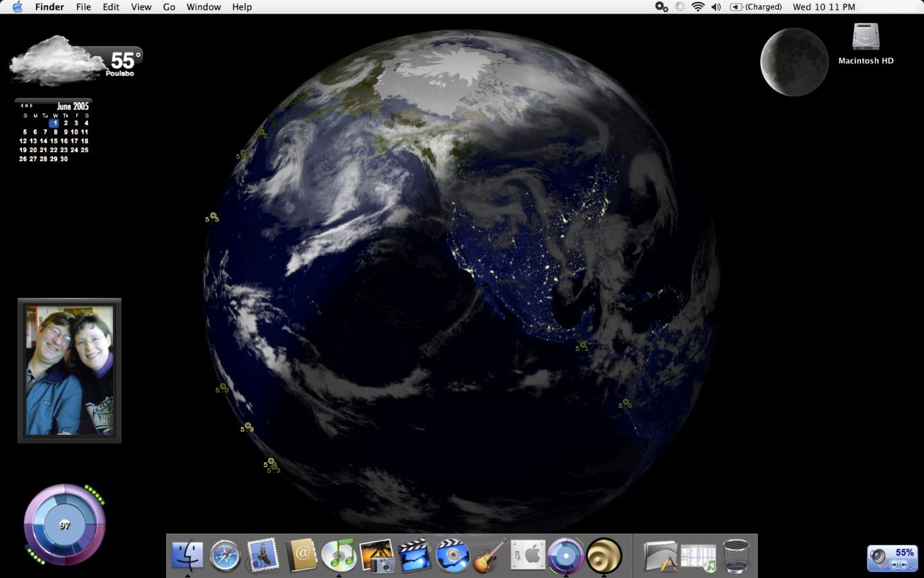Open Address Book in the Dock

point(301,555)
